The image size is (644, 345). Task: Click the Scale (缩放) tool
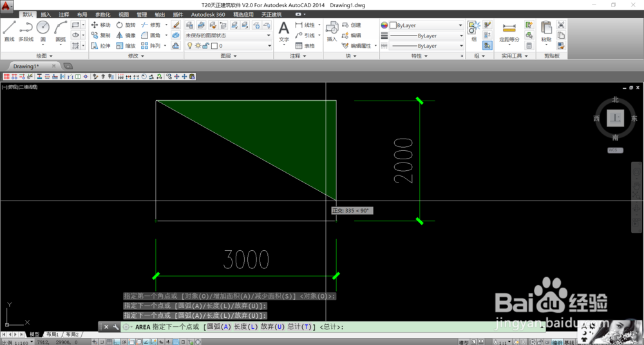pos(126,46)
